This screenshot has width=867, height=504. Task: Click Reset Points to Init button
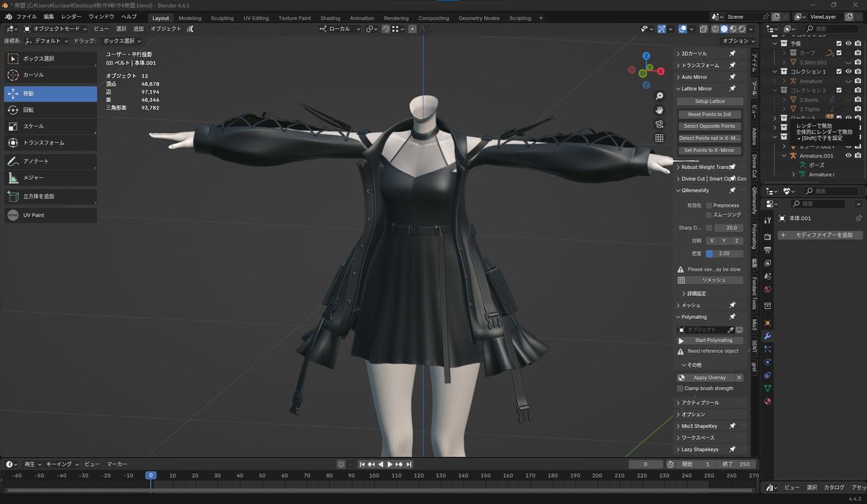coord(709,114)
